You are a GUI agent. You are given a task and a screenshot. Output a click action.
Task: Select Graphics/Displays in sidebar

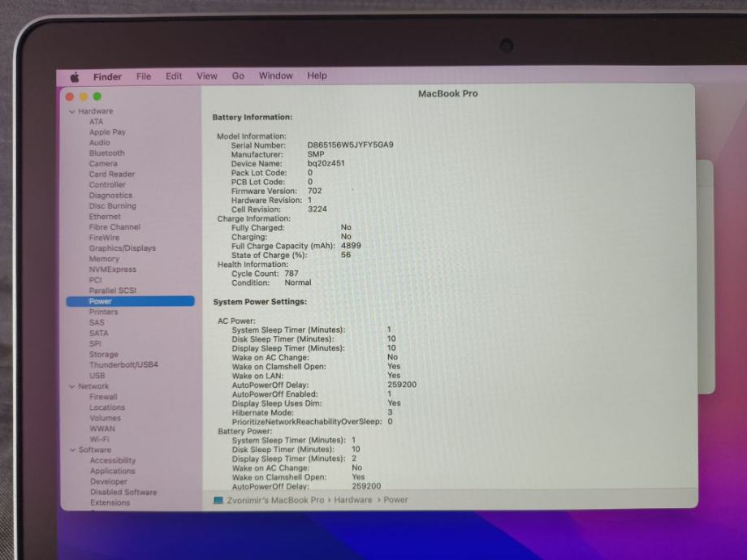pos(123,248)
